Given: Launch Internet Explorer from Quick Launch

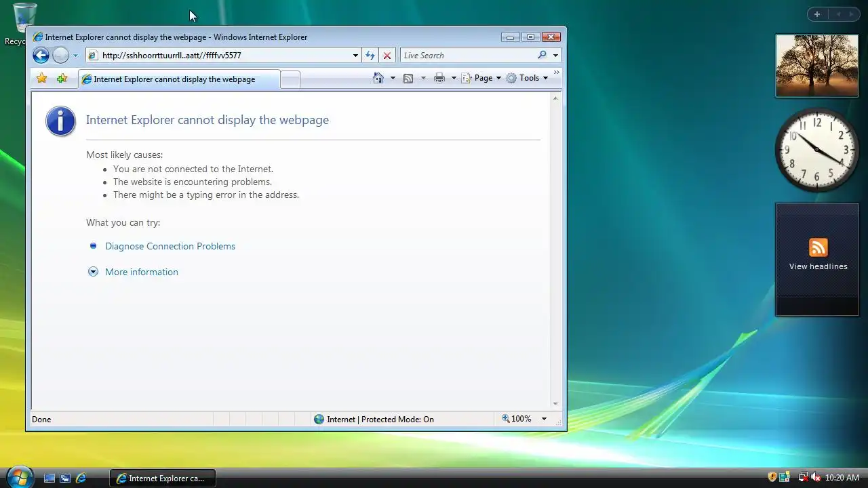Looking at the screenshot, I should (81, 478).
